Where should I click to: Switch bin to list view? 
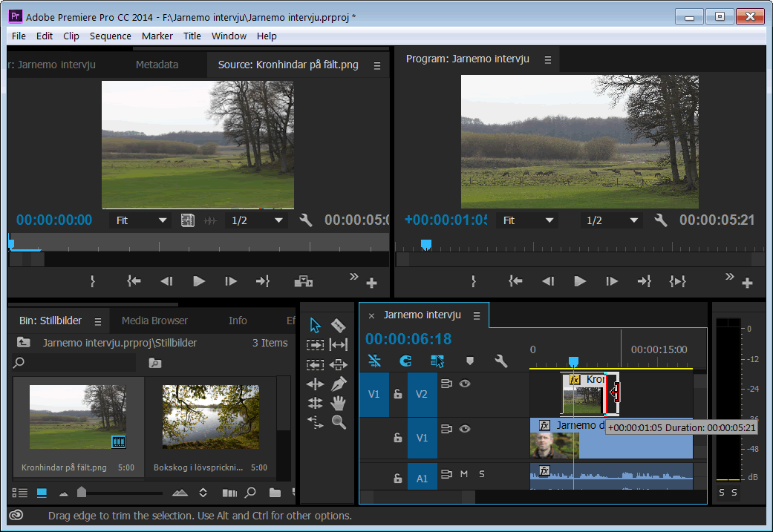(x=20, y=493)
